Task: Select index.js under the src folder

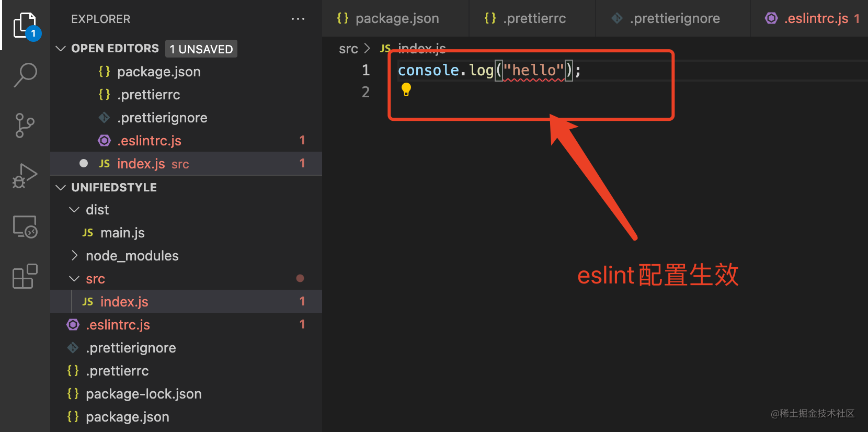Action: [x=186, y=302]
